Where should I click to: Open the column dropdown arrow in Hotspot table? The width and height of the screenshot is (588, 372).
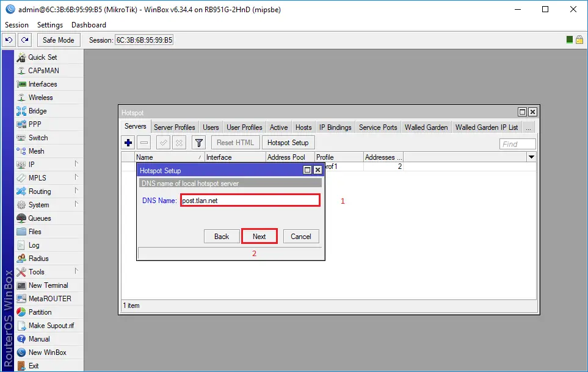point(531,157)
